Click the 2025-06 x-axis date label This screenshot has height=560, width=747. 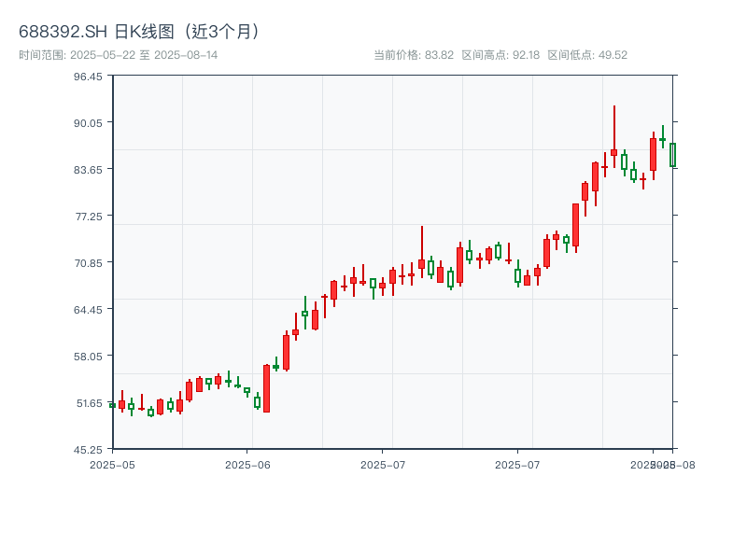pos(247,464)
